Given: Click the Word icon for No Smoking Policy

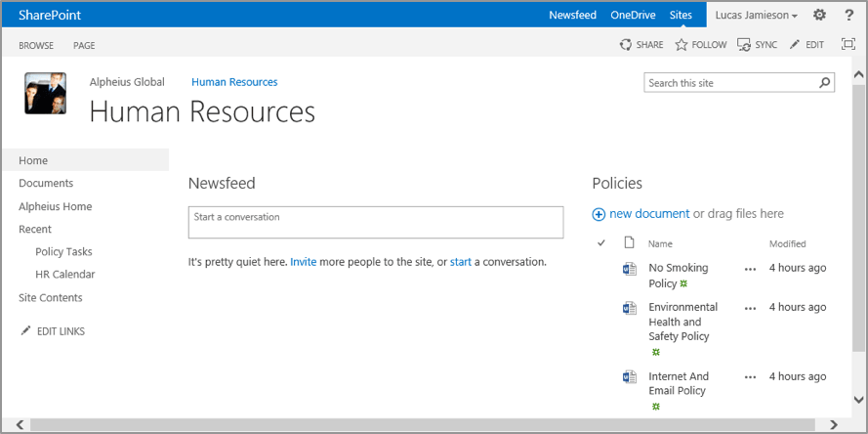Looking at the screenshot, I should 630,269.
